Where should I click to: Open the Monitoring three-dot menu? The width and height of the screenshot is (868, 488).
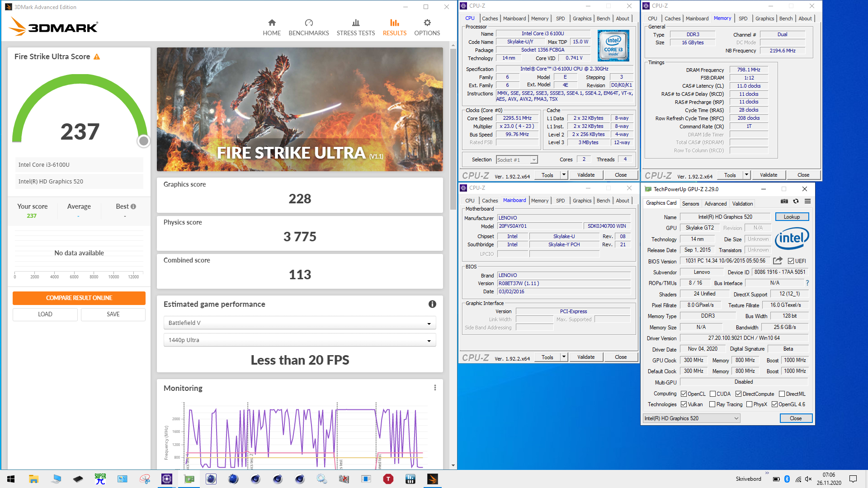[x=435, y=388]
